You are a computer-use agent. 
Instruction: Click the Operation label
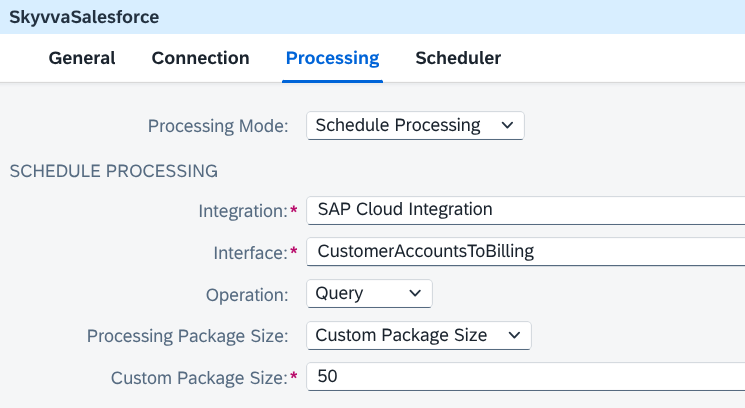coord(247,295)
